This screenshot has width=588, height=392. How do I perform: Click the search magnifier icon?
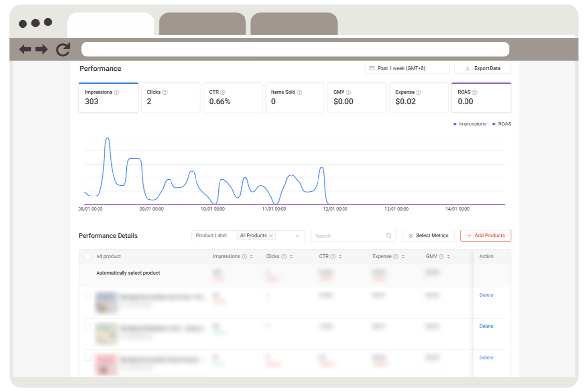389,236
